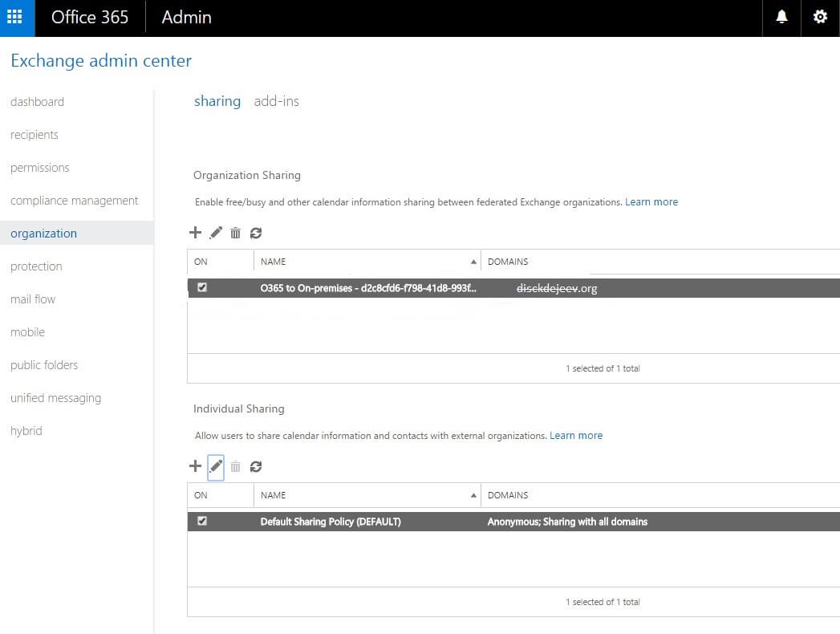Delete selected Organization Sharing relationship

tap(235, 233)
